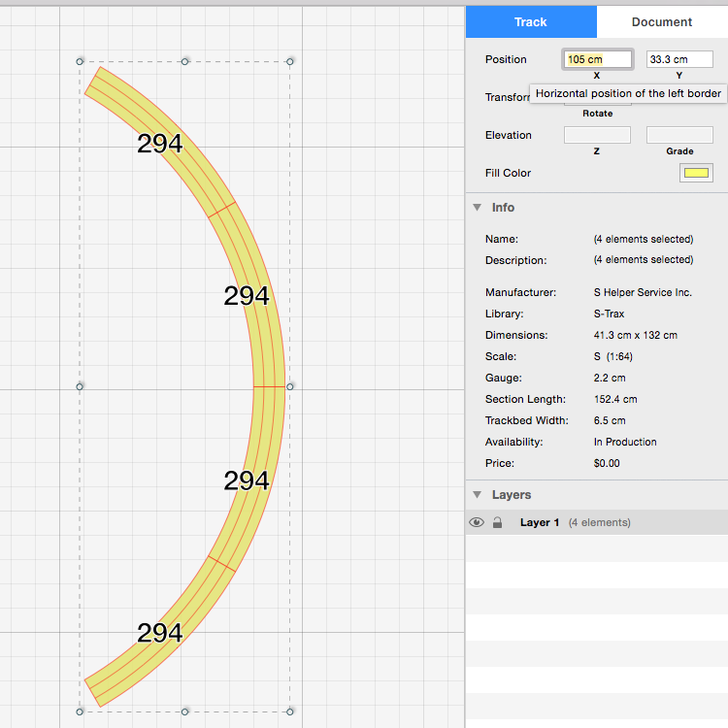Click the bottom-center selection handle
The height and width of the screenshot is (728, 728).
[185, 711]
